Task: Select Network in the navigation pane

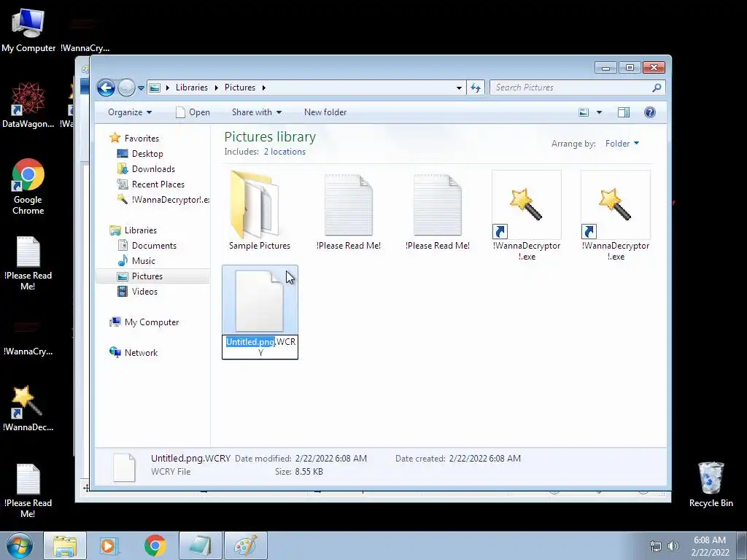Action: (x=141, y=353)
